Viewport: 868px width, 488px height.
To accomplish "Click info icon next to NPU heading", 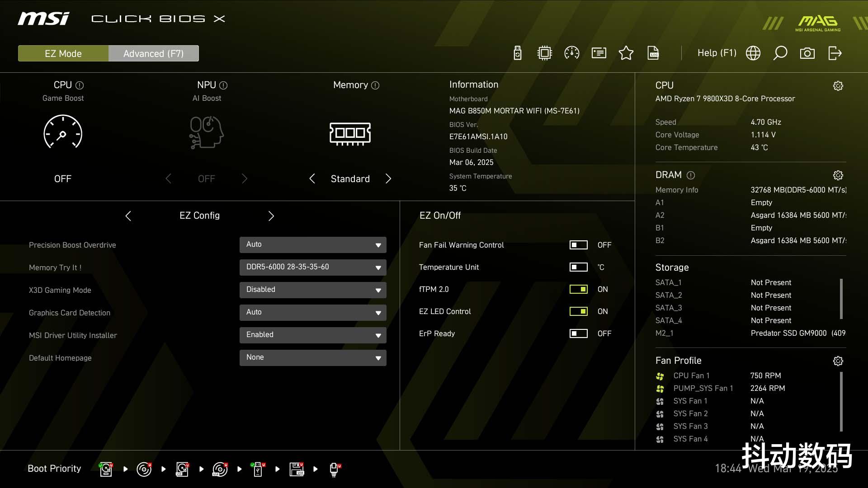I will tap(223, 85).
